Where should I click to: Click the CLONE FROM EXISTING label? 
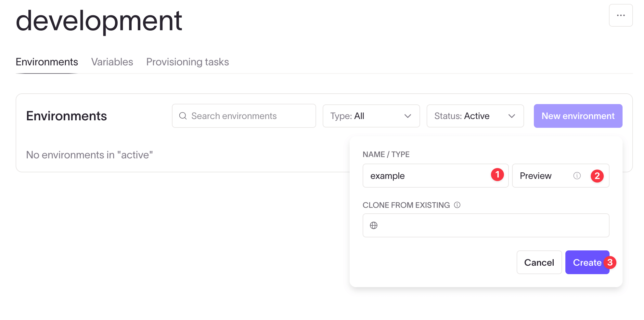pos(406,205)
